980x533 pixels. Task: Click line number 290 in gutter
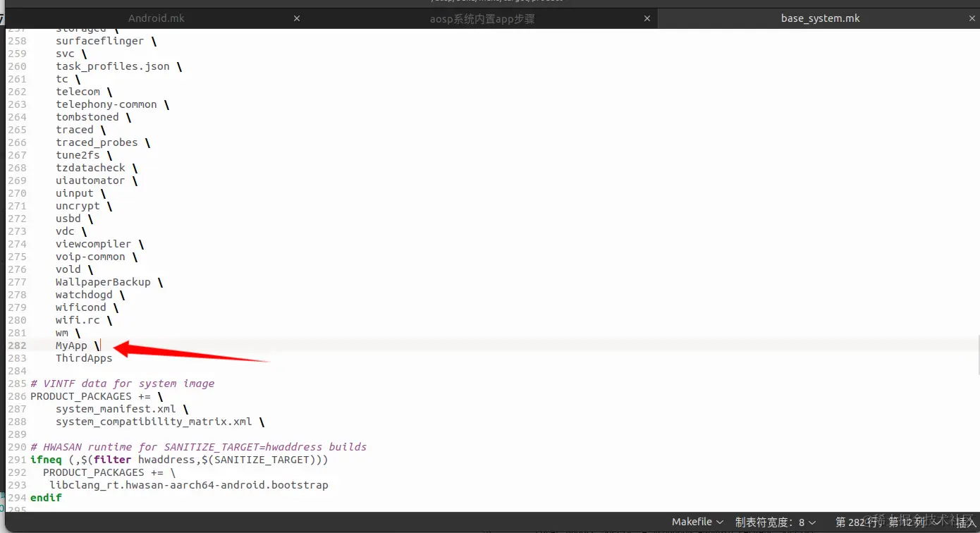pyautogui.click(x=17, y=447)
